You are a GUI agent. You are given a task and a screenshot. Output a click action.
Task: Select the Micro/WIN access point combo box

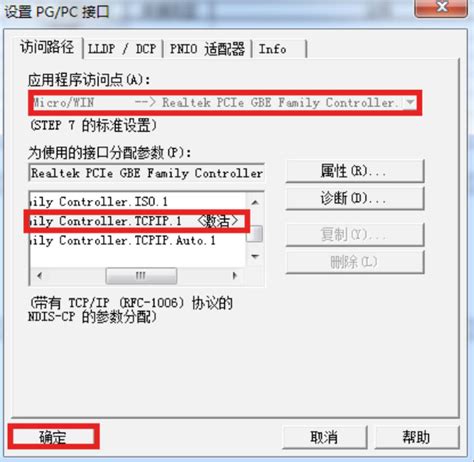(225, 102)
